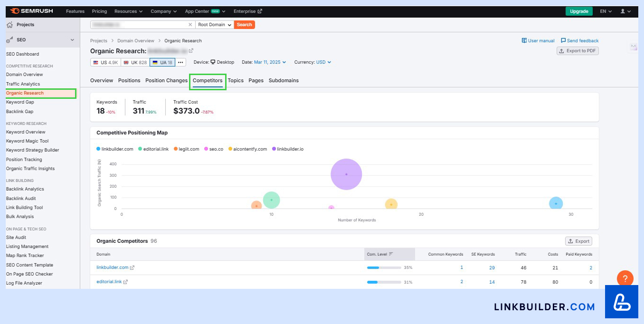Open Projects breadcrumb link
This screenshot has height=324, width=644.
pos(99,41)
